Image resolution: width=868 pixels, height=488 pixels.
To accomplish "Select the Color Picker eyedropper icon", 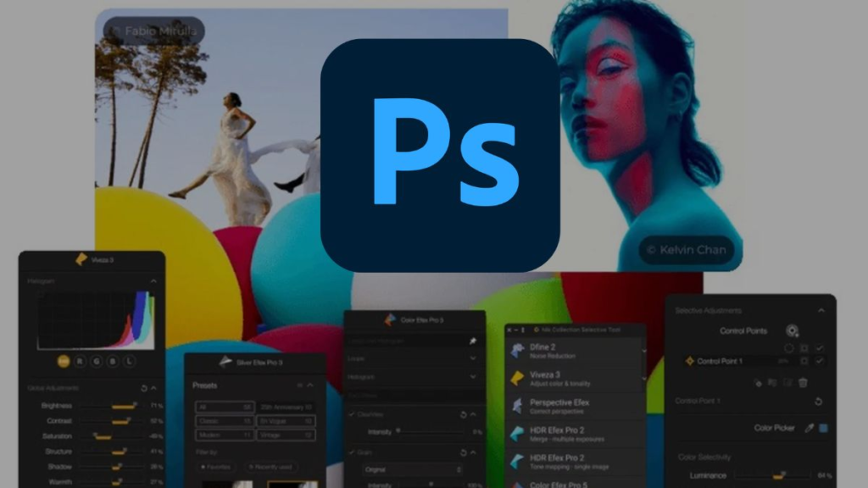I will click(809, 428).
